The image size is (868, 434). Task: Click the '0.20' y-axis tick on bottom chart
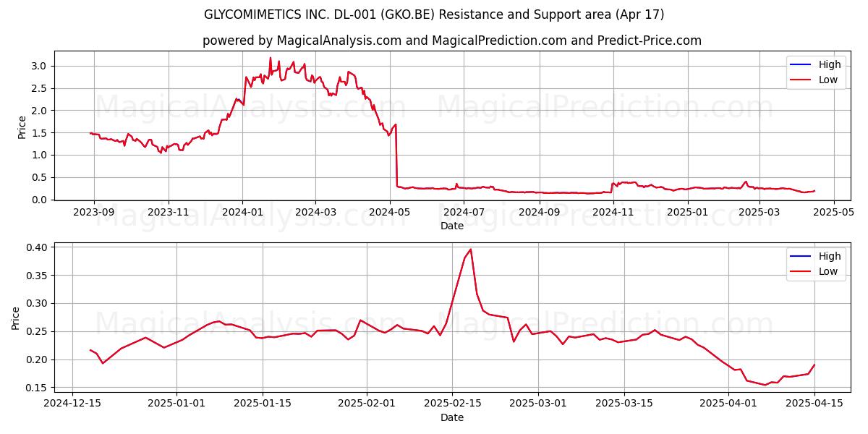pos(38,359)
